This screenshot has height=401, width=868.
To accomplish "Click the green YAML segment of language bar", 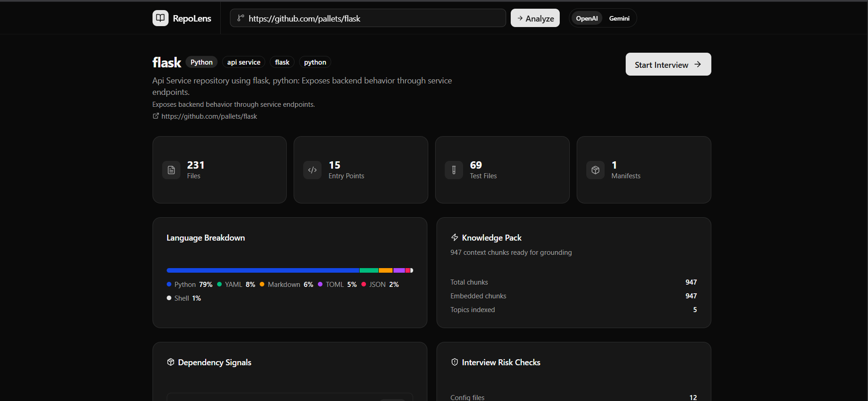I will 369,270.
